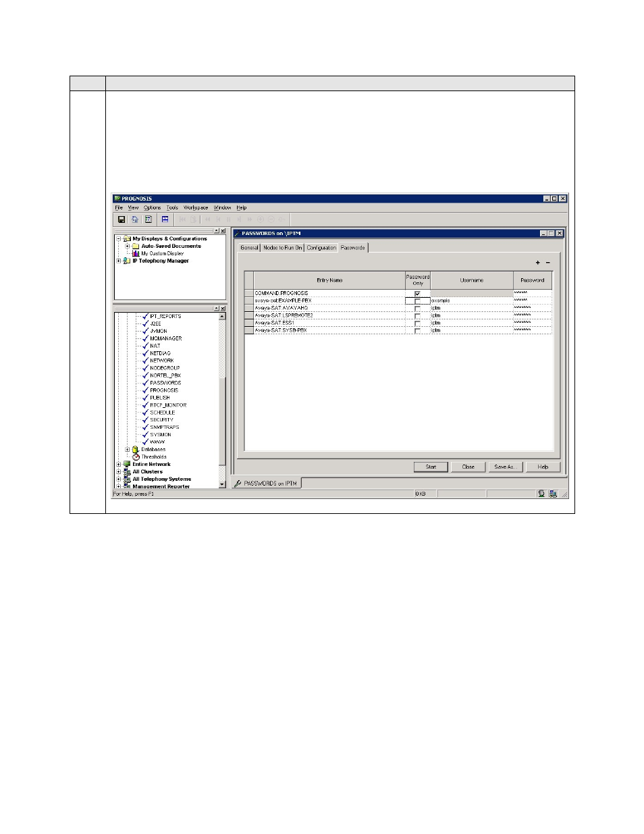
Task: Open the File menu
Action: [x=119, y=207]
